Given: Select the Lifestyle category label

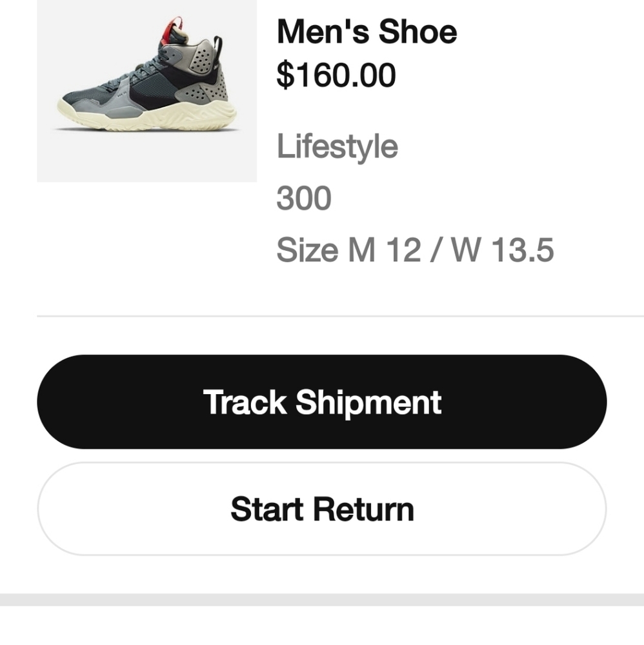Looking at the screenshot, I should [x=337, y=146].
